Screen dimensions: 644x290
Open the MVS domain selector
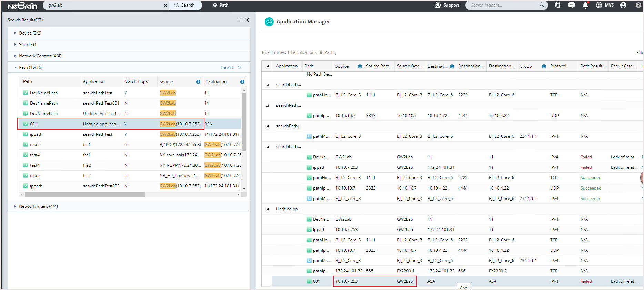[605, 5]
